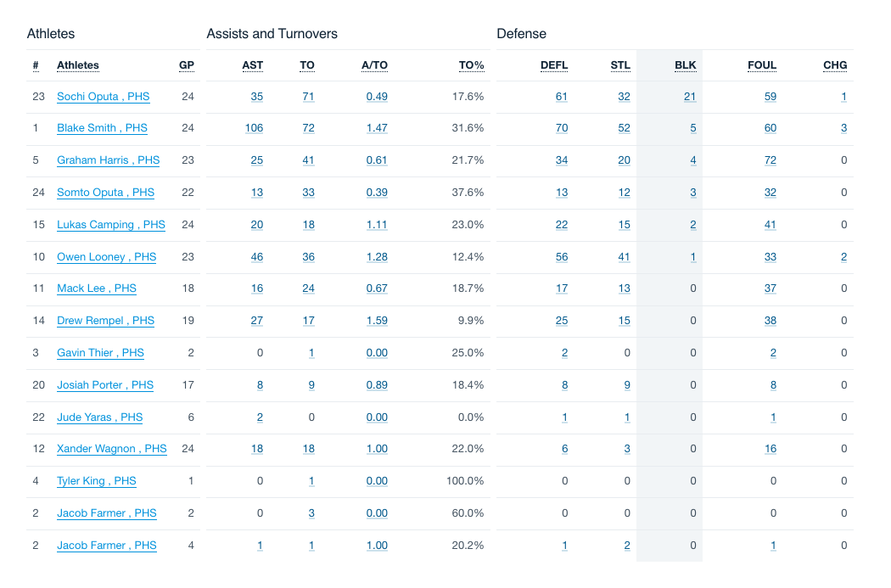The image size is (891, 588).
Task: Sort table by AST column header
Action: 252,65
